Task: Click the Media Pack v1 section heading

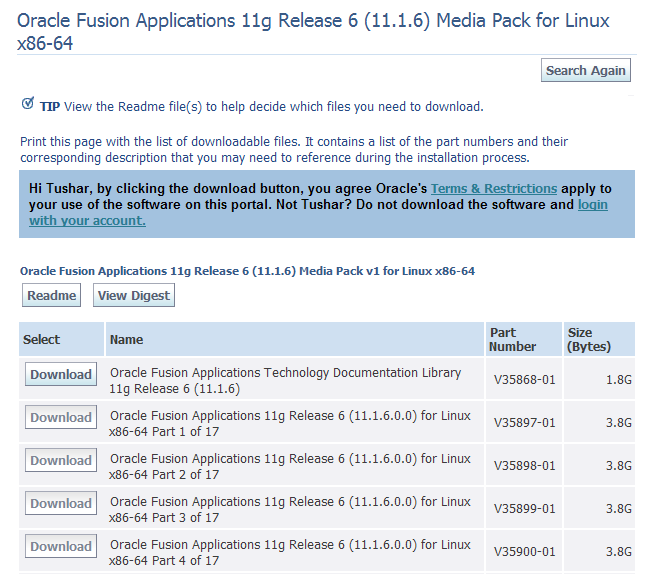Action: (247, 271)
